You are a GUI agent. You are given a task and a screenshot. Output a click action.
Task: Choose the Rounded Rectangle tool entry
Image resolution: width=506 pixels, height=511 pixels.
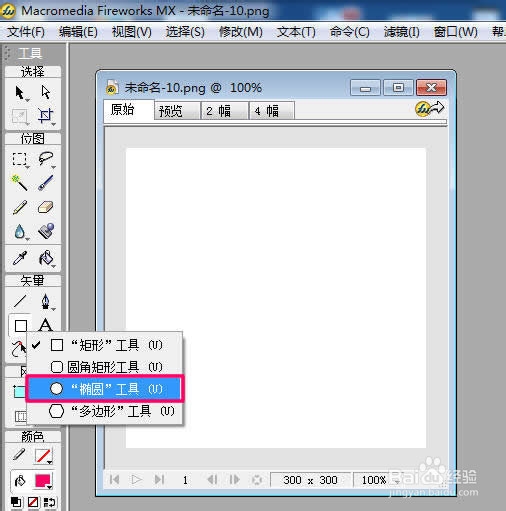105,367
